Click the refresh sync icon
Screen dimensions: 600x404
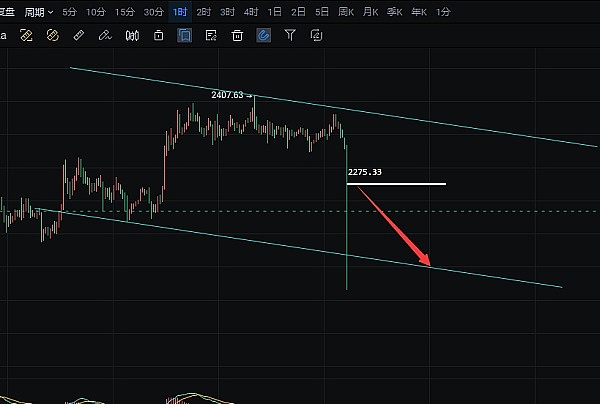[316, 35]
